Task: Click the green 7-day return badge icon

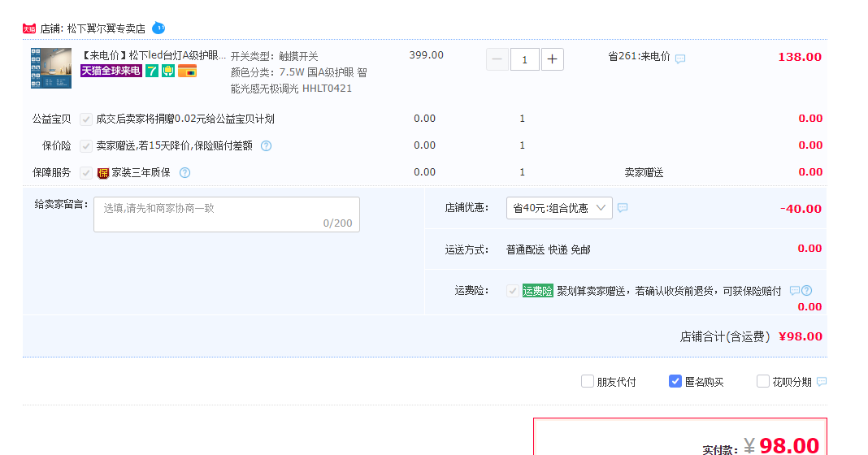Action: 152,71
